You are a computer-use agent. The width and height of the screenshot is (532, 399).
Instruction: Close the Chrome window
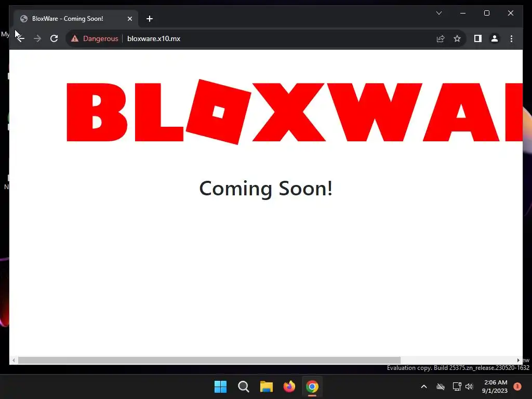510,13
